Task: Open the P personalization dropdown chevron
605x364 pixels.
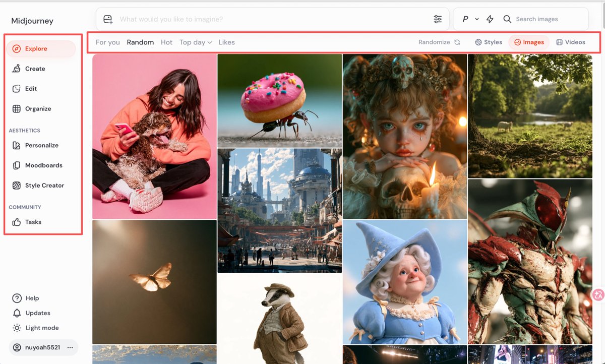Action: [x=477, y=19]
